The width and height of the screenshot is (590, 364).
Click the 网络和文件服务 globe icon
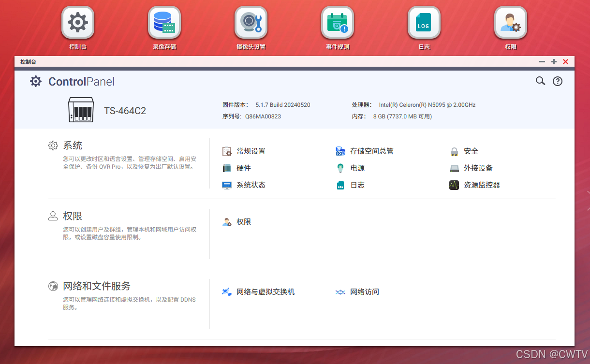pyautogui.click(x=53, y=286)
